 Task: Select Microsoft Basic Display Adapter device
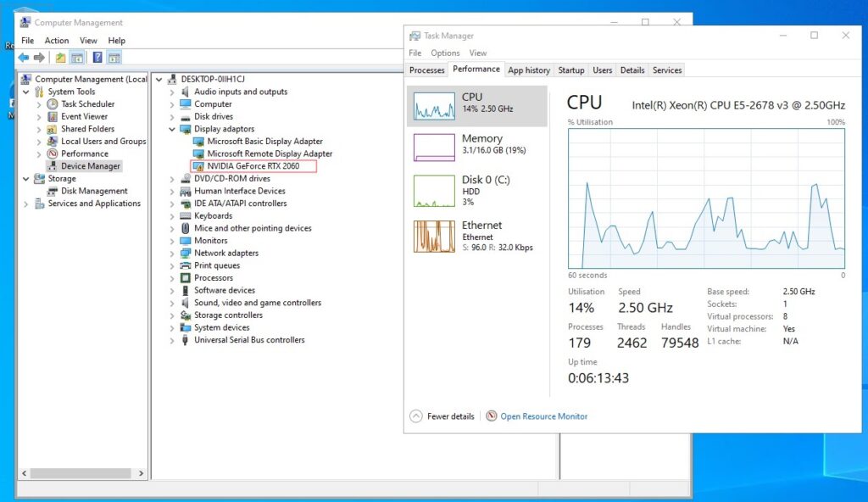tap(264, 142)
